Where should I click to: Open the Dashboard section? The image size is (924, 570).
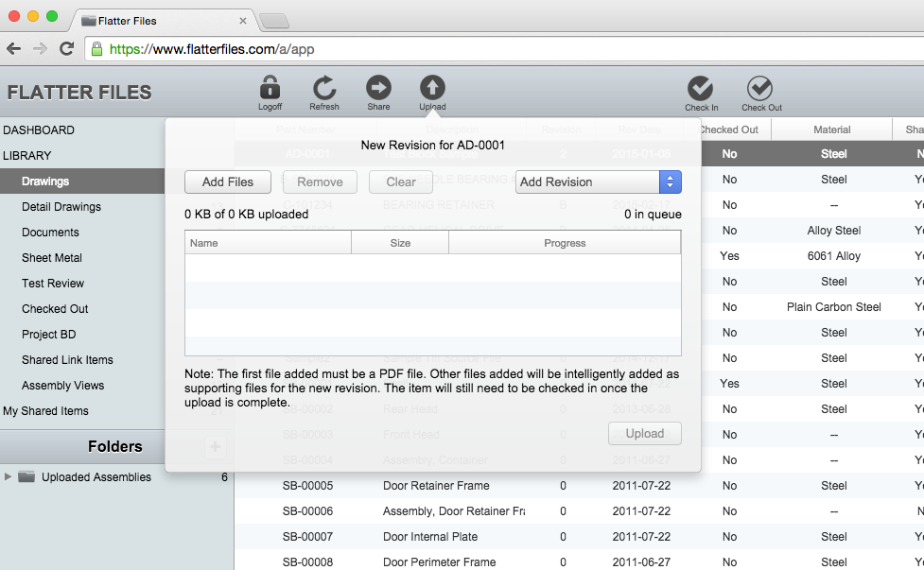tap(39, 130)
